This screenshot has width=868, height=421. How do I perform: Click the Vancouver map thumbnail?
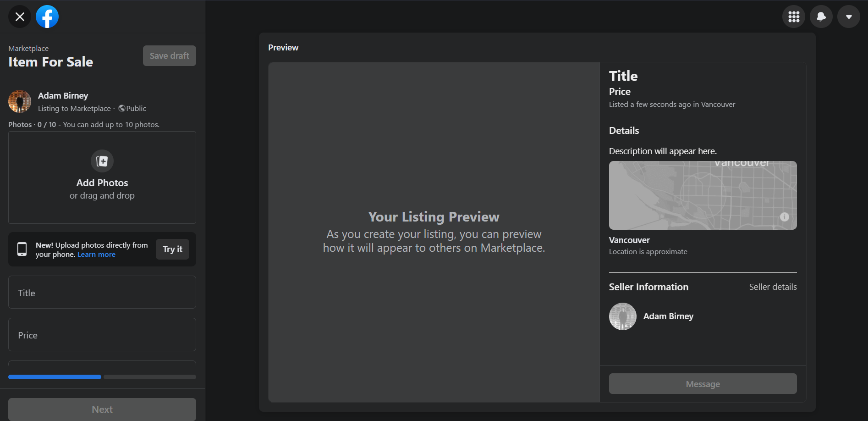[x=703, y=195]
